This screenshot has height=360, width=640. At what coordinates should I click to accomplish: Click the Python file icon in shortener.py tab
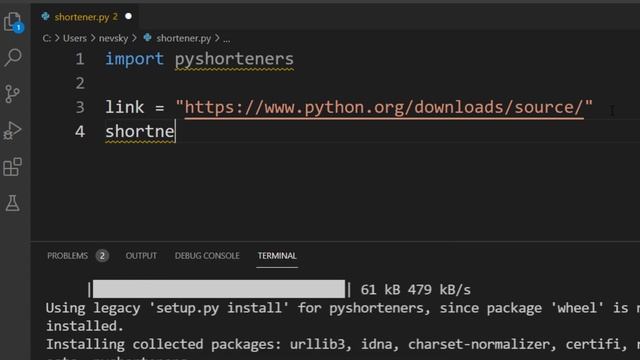click(46, 16)
